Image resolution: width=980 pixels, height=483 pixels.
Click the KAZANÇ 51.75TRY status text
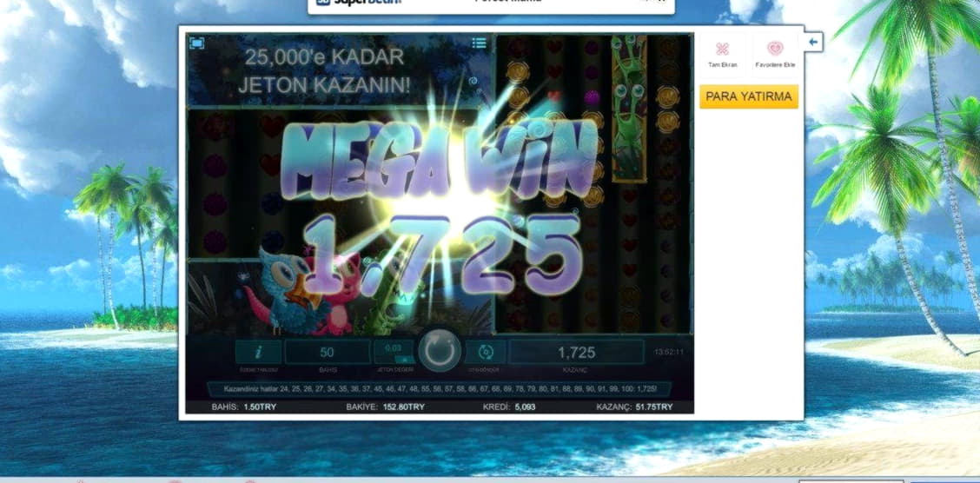[634, 407]
